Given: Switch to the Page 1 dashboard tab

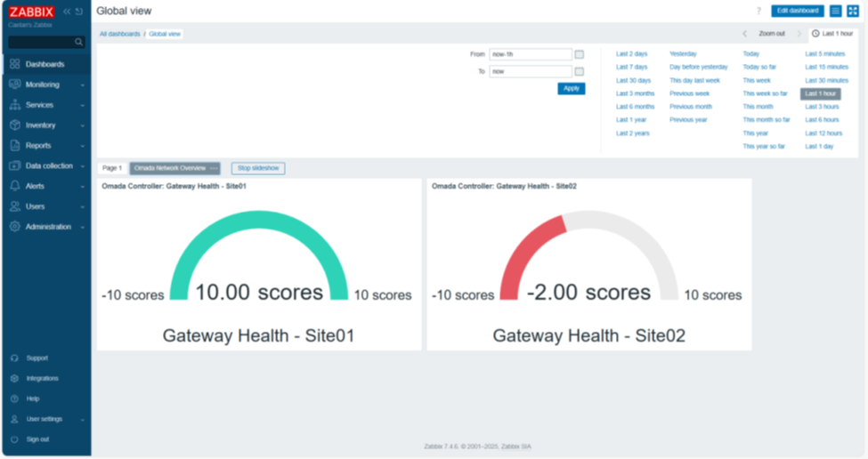Looking at the screenshot, I should 112,168.
